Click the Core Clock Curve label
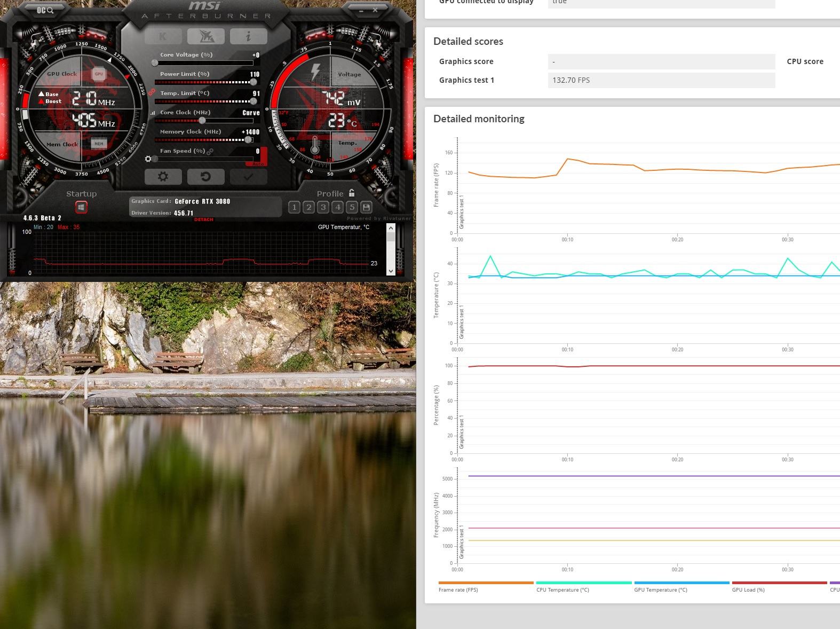This screenshot has width=840, height=629. pos(251,113)
